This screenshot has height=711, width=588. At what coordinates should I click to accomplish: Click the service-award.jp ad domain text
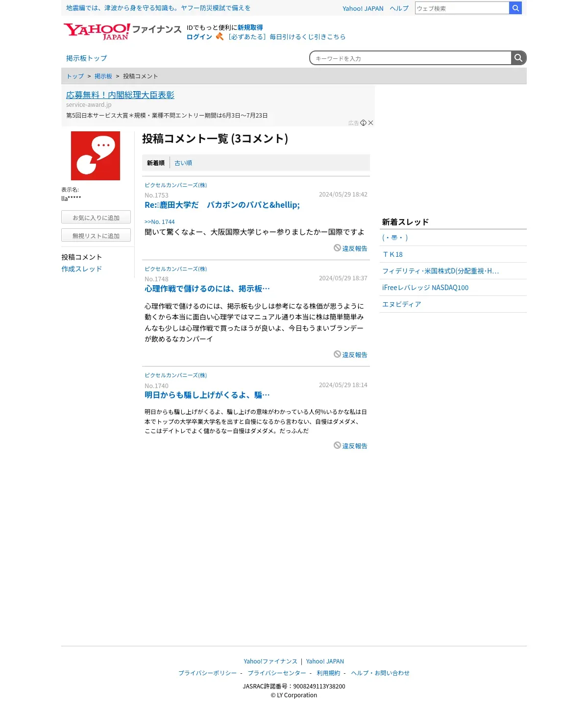pos(89,105)
